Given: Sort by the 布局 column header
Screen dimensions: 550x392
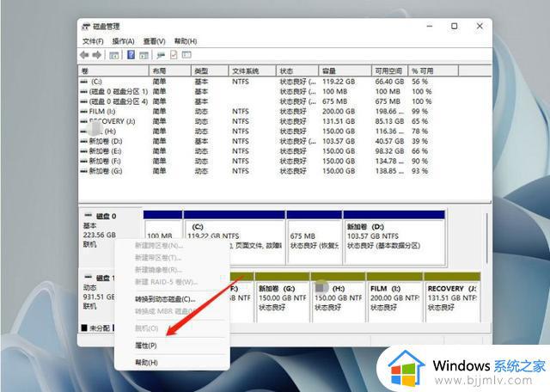Looking at the screenshot, I should [170, 70].
